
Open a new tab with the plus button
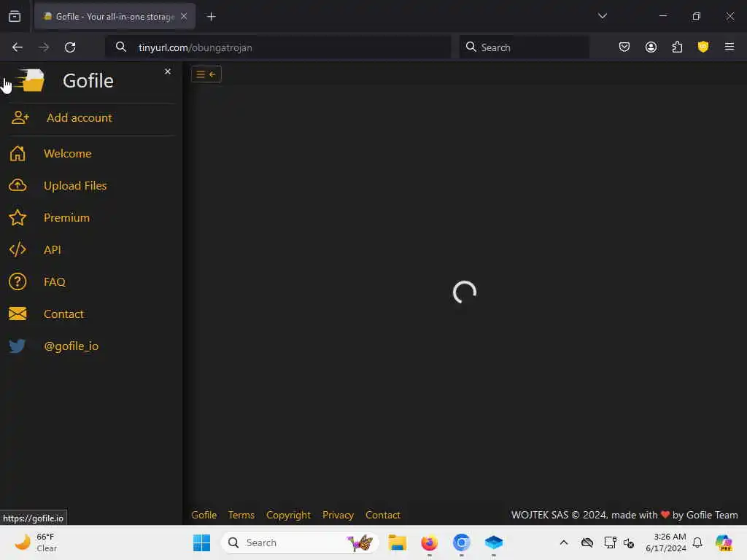211,17
